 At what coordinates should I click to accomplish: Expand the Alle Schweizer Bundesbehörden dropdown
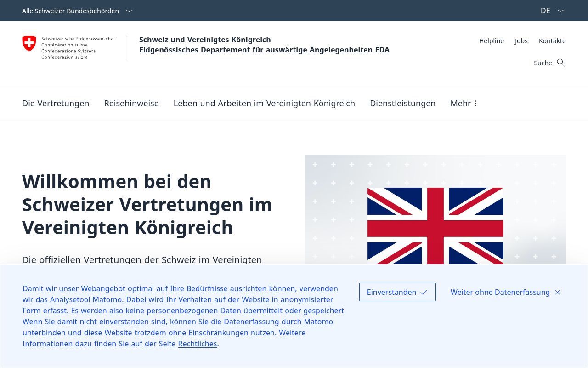pyautogui.click(x=78, y=11)
